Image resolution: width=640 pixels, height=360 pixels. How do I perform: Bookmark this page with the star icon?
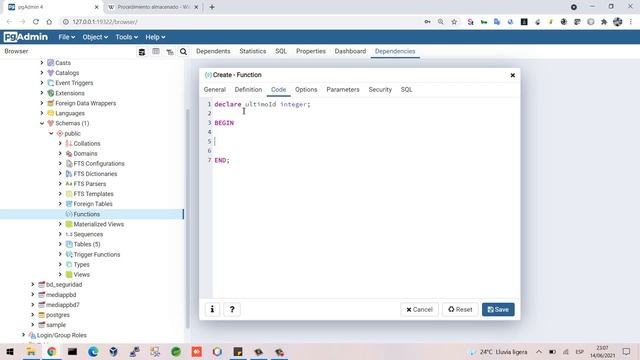click(454, 22)
